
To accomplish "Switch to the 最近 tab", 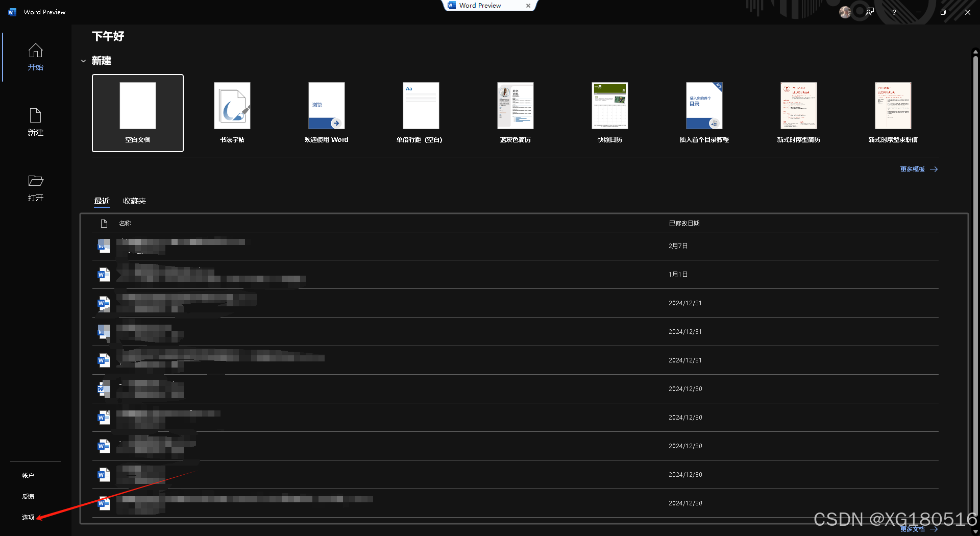I will click(x=102, y=201).
